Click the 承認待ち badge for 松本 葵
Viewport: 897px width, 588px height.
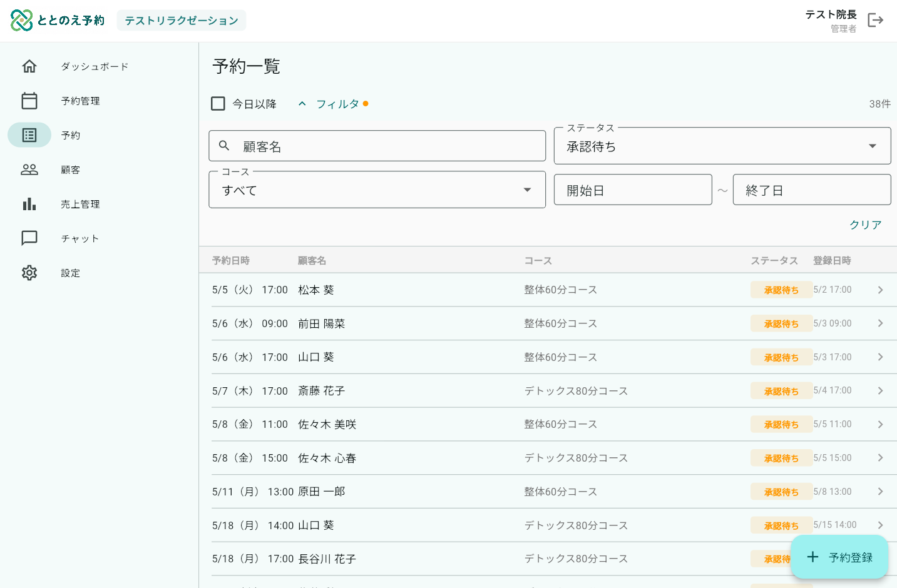(781, 290)
